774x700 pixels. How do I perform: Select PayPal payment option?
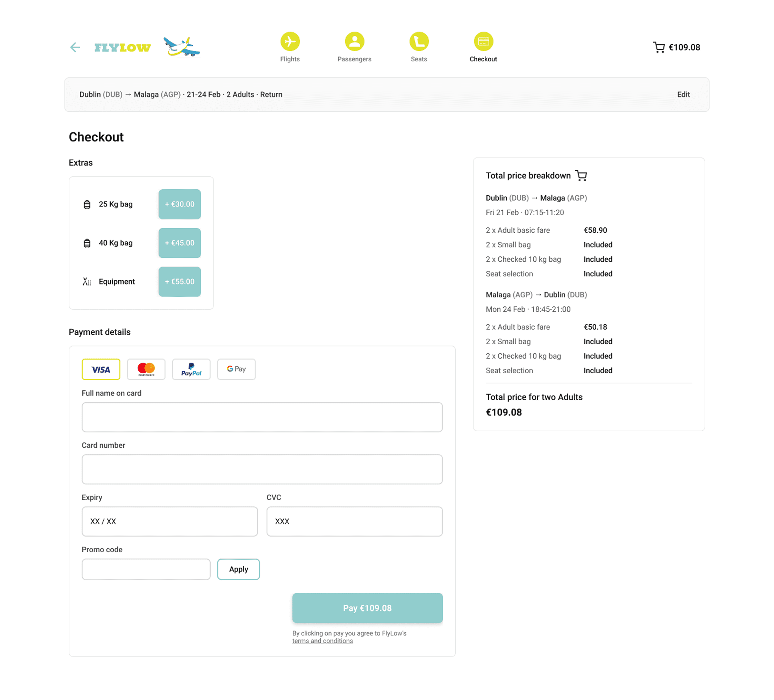pos(191,369)
